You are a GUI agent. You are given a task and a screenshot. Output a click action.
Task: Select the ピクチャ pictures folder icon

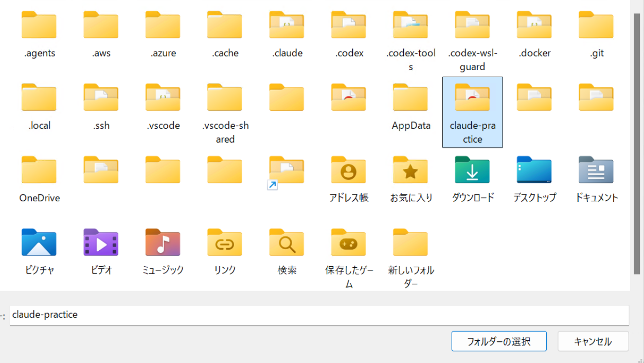point(39,243)
